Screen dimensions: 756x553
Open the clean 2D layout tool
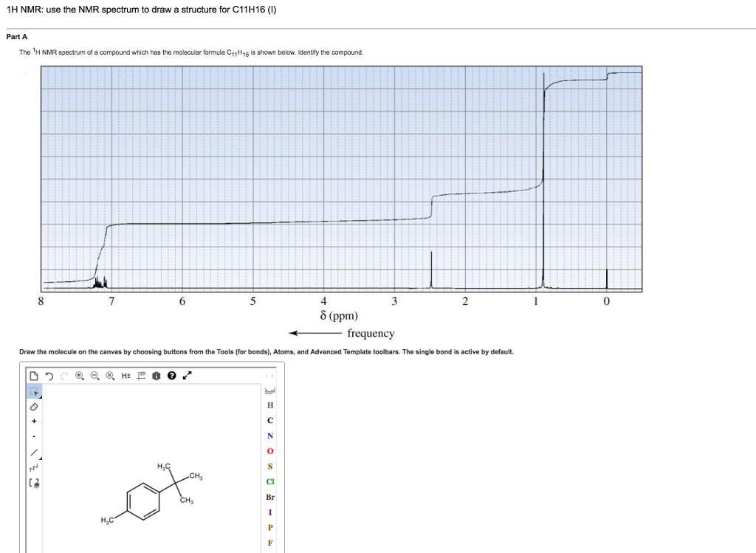[x=141, y=376]
